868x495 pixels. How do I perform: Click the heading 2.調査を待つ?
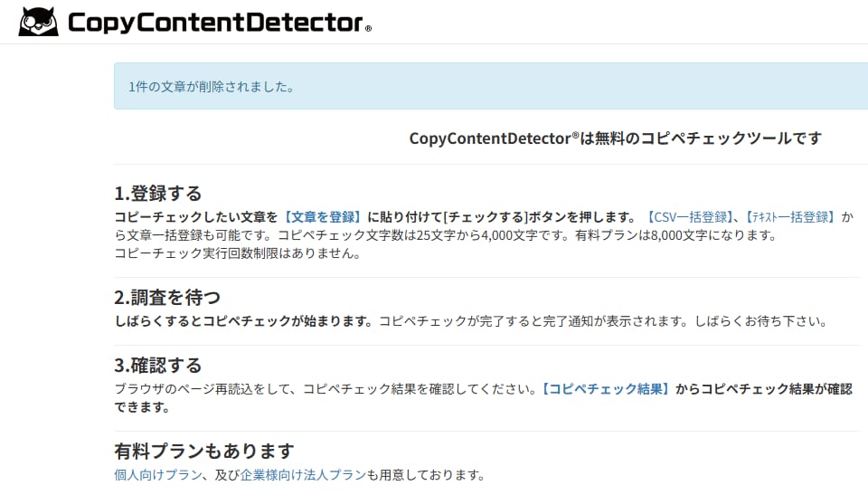point(167,298)
